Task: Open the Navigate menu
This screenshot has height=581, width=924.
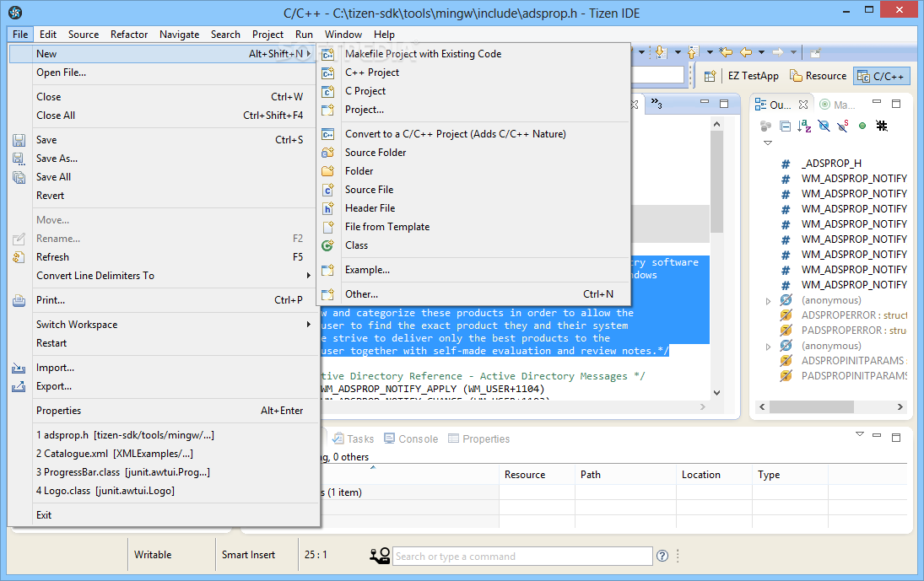Action: click(x=179, y=34)
